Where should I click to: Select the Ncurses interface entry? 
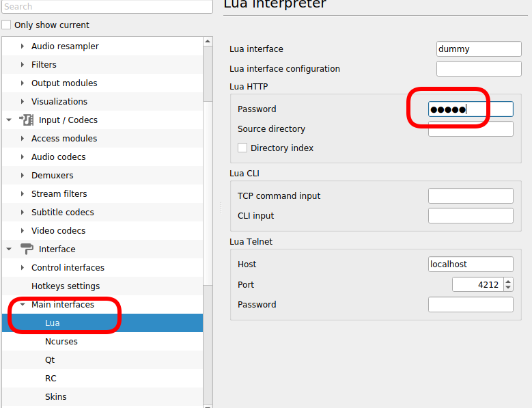(x=61, y=342)
